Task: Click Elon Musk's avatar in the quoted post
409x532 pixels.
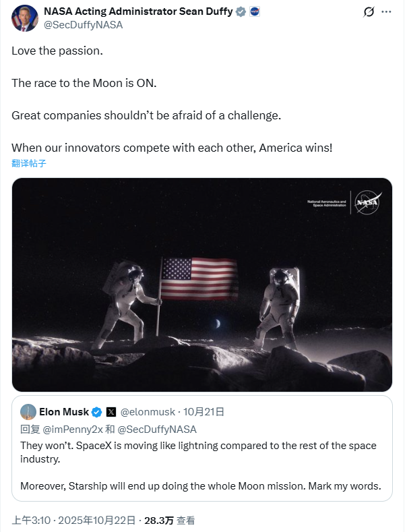Action: 28,411
